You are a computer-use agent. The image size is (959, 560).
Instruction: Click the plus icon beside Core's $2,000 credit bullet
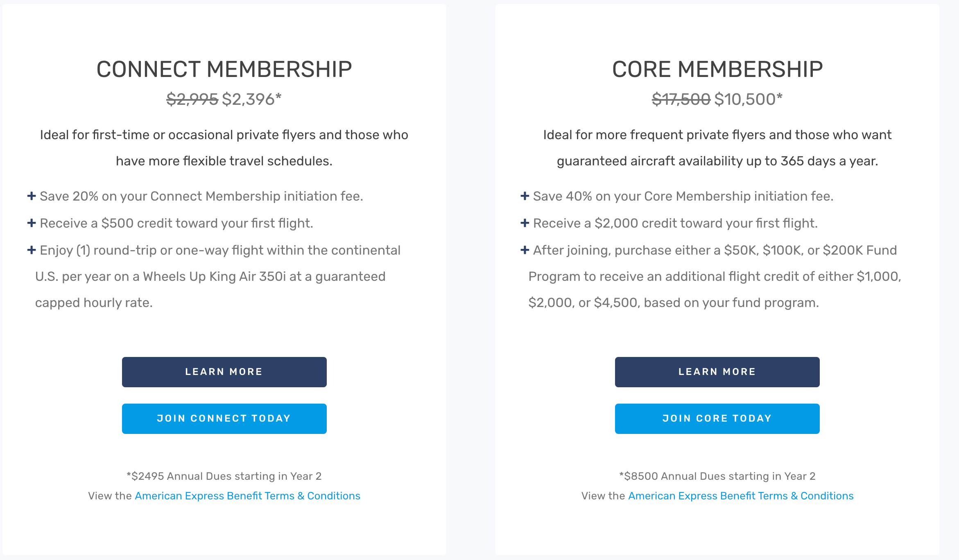click(525, 223)
